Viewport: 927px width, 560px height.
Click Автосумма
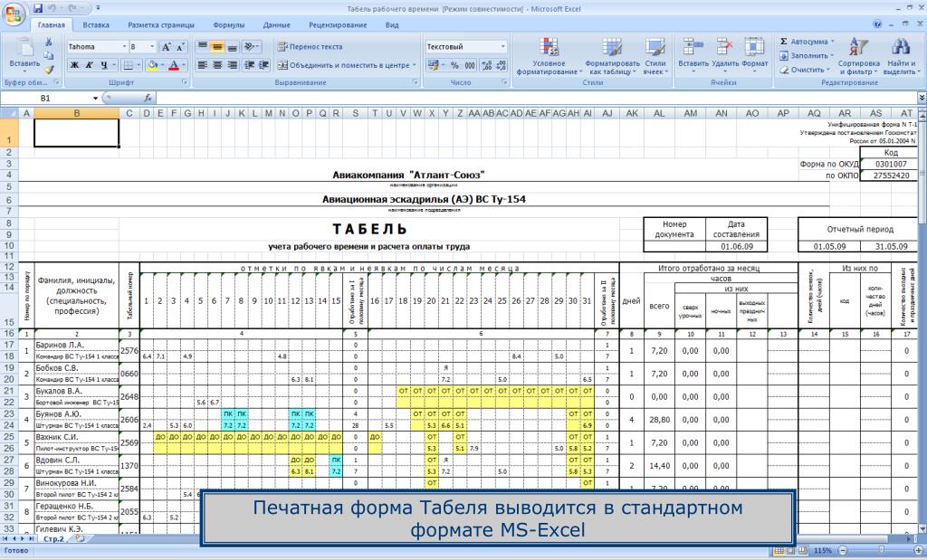[807, 42]
